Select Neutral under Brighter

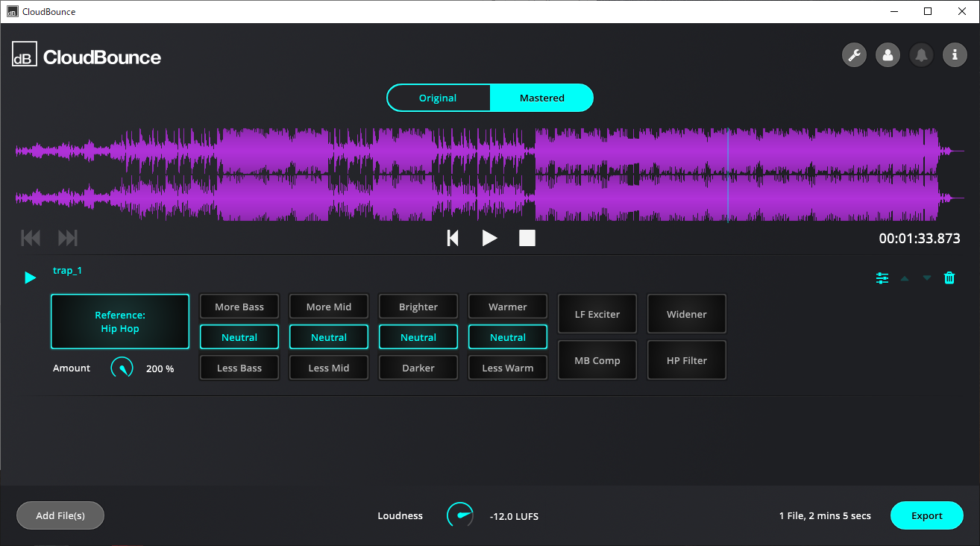pos(418,337)
